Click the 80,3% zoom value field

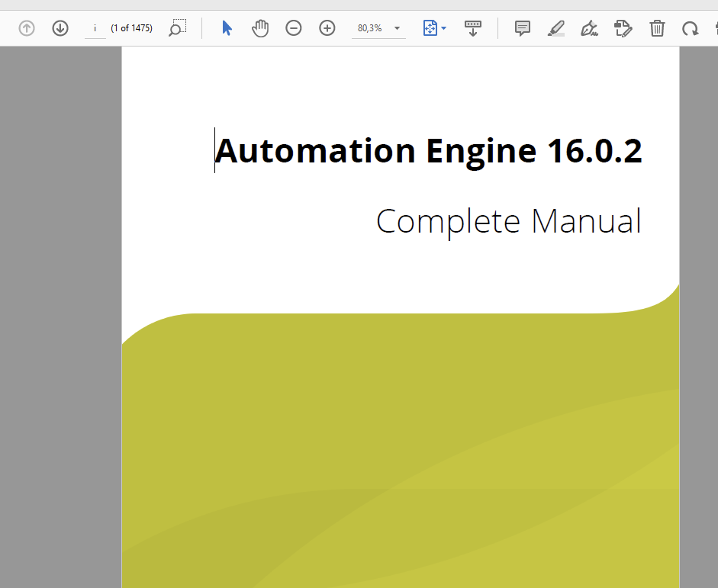coord(370,28)
